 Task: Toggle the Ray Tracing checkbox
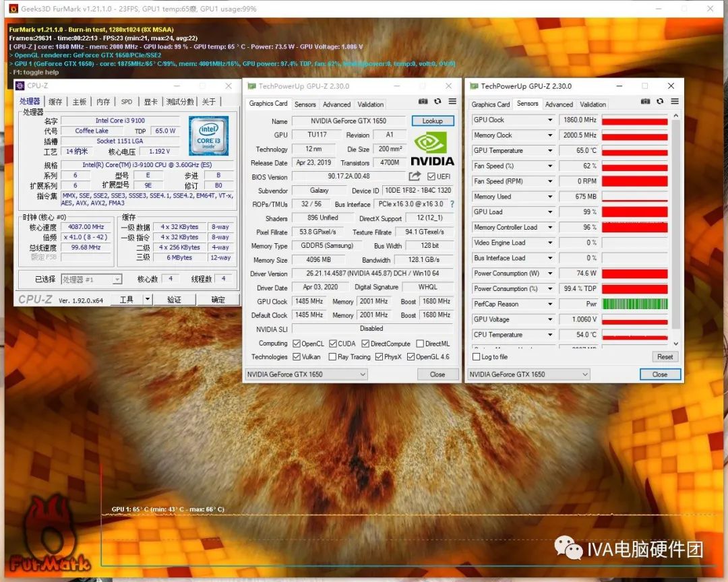pyautogui.click(x=332, y=356)
